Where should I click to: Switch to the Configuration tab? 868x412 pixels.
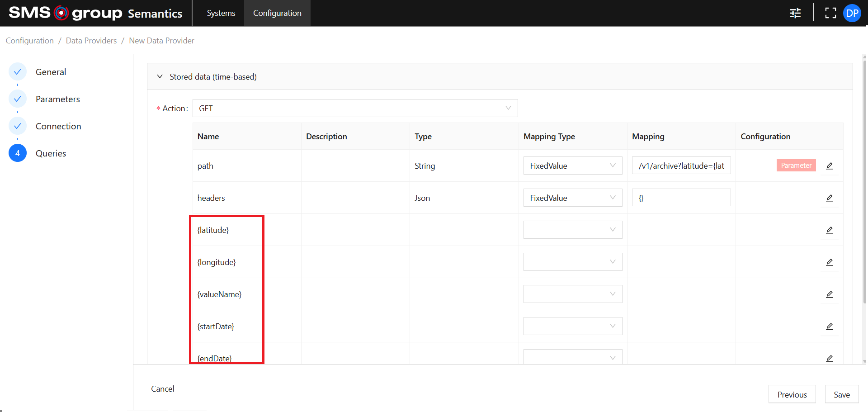click(277, 13)
